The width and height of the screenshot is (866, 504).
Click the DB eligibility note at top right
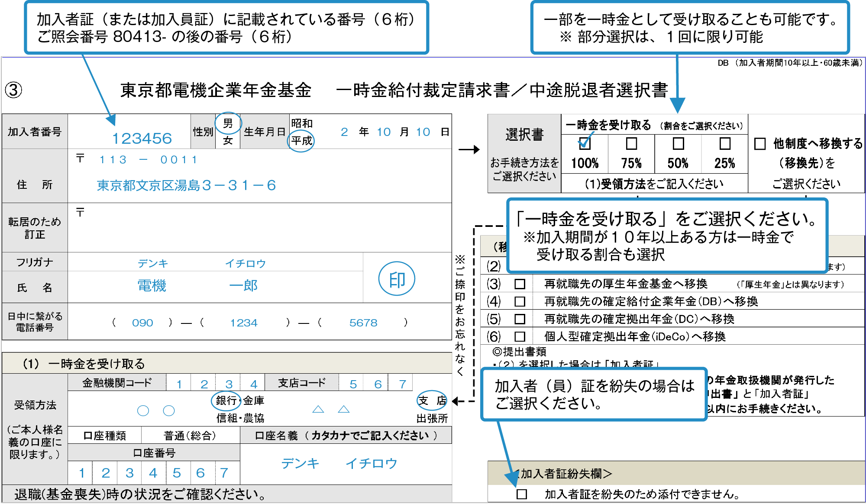coord(790,63)
